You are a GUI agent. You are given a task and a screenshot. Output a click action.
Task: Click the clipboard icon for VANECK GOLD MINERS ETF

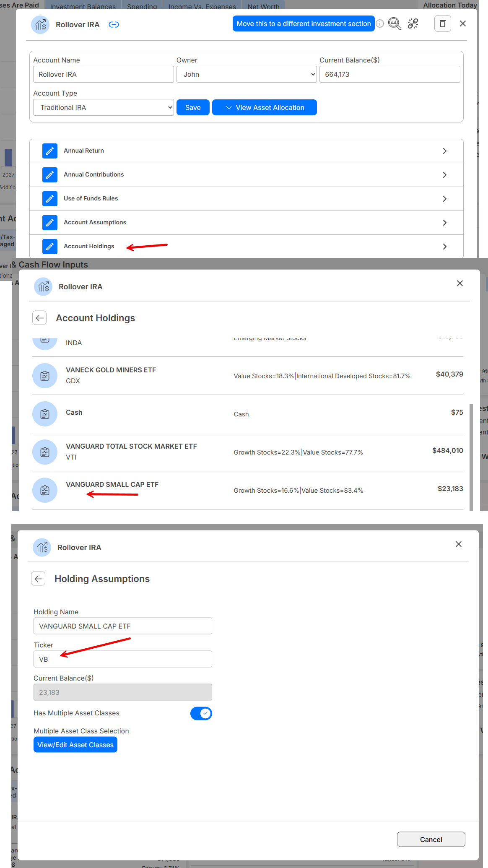(45, 376)
